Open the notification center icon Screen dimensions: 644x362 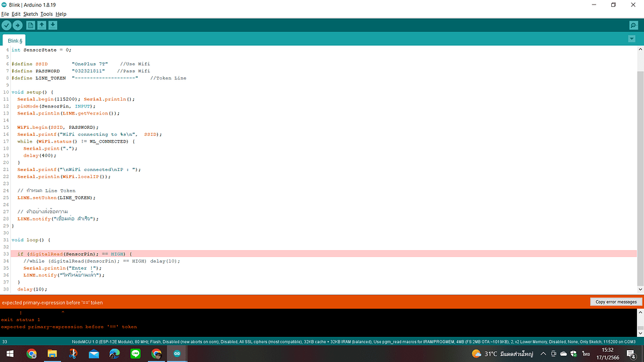click(x=631, y=354)
